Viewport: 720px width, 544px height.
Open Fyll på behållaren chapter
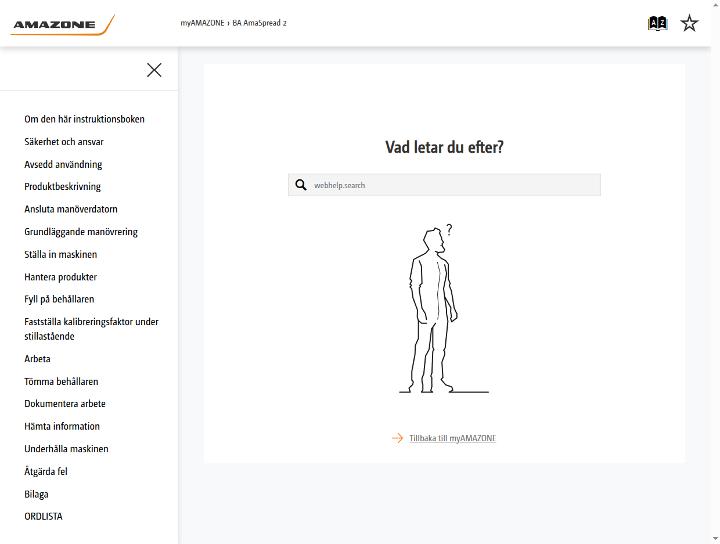[x=59, y=299]
